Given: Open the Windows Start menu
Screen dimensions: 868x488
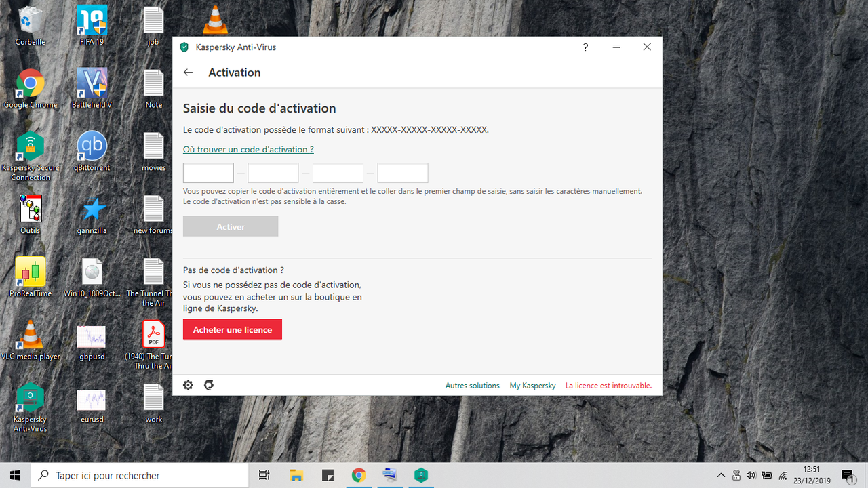Looking at the screenshot, I should click(16, 475).
